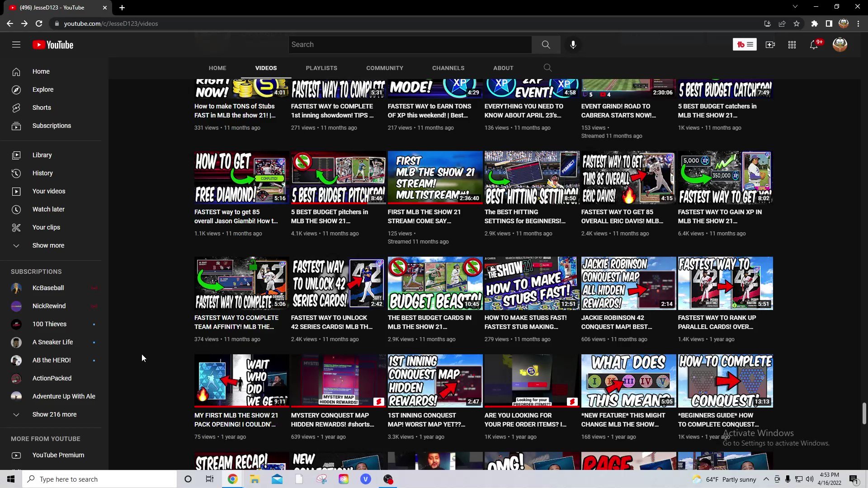Screen dimensions: 868x488
Task: Switch to the HOME channel tab
Action: 217,68
